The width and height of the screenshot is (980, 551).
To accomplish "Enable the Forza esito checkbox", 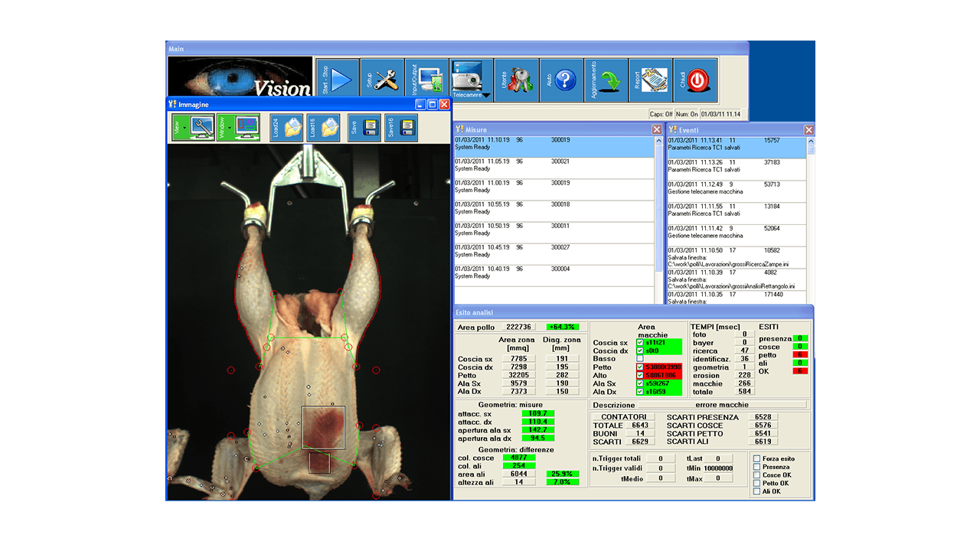I will tap(757, 459).
